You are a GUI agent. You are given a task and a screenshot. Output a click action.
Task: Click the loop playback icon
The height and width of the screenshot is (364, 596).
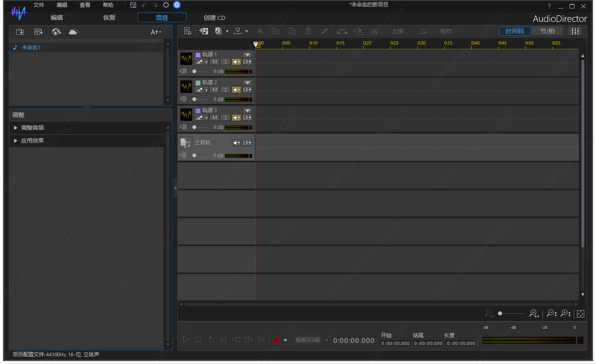click(211, 340)
